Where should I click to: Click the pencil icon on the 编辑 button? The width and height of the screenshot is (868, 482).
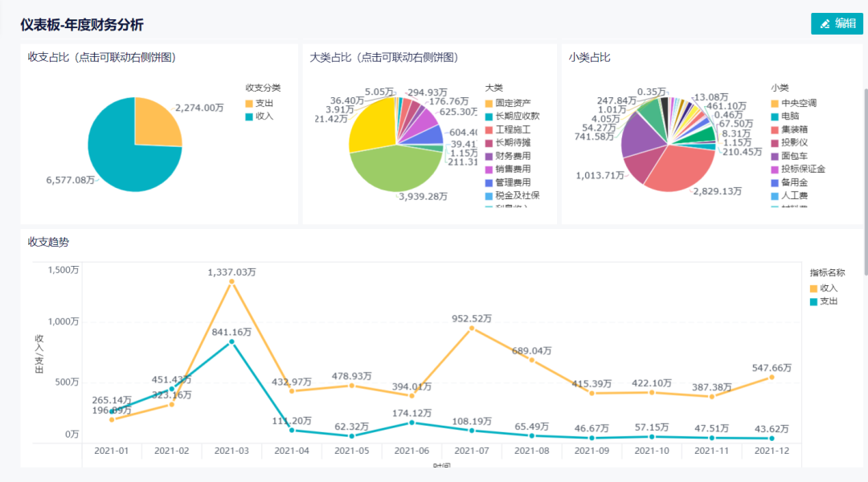coord(825,24)
